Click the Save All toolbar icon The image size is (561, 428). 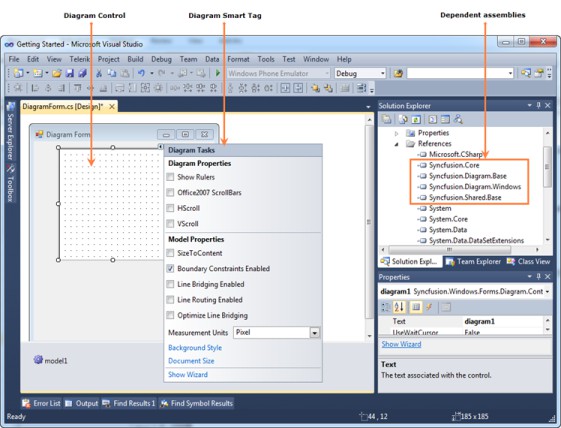pyautogui.click(x=83, y=73)
